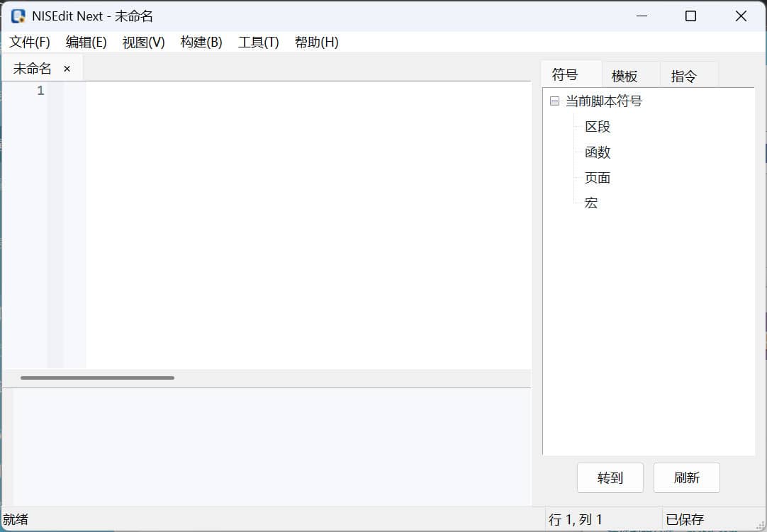Click the 转到 button

click(610, 477)
